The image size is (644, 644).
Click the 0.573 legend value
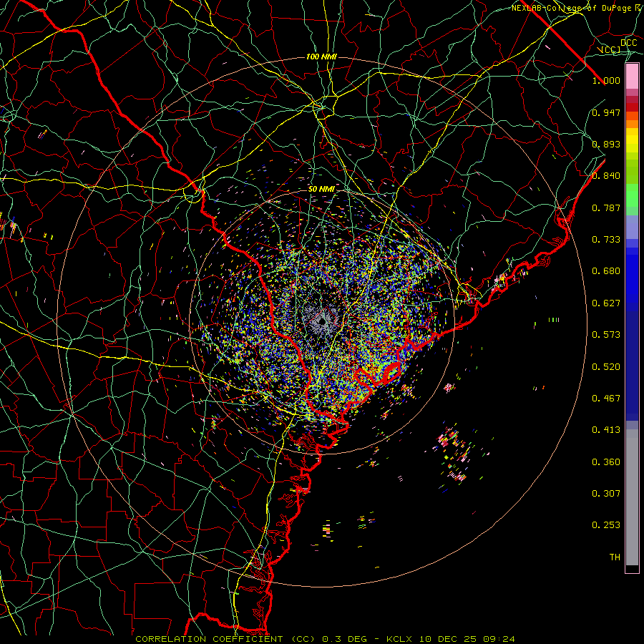[606, 335]
